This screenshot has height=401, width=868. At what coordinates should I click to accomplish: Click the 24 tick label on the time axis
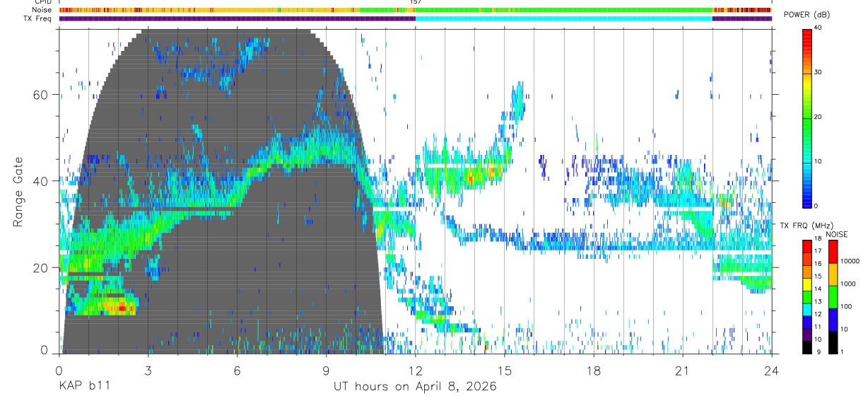click(x=772, y=370)
